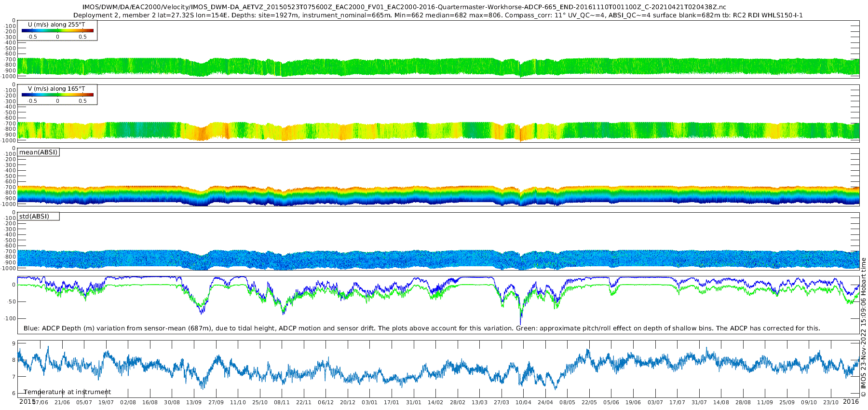Click the "Temperature at instrument" label
868x410 pixels.
tap(67, 392)
